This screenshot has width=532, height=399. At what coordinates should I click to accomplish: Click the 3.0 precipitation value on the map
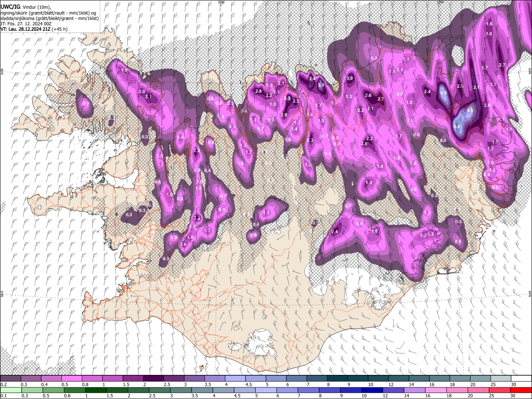point(350,78)
